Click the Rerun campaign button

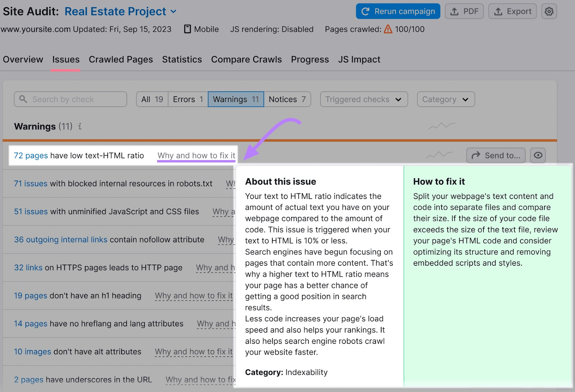[397, 11]
